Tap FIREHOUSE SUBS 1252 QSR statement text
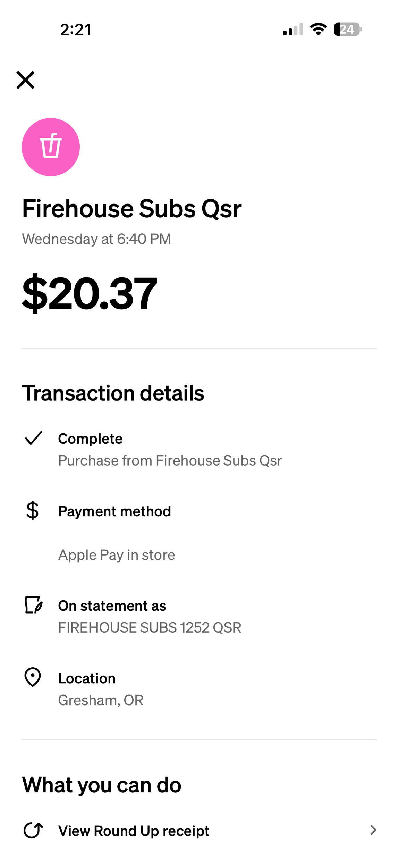This screenshot has width=399, height=868. coord(150,627)
